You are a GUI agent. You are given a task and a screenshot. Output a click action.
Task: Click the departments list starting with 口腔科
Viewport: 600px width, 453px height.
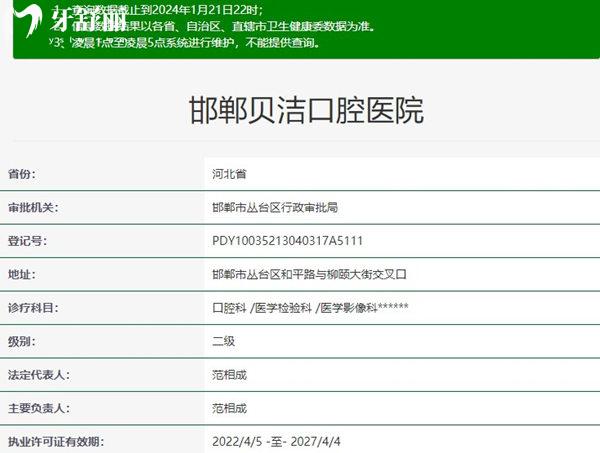pos(310,308)
